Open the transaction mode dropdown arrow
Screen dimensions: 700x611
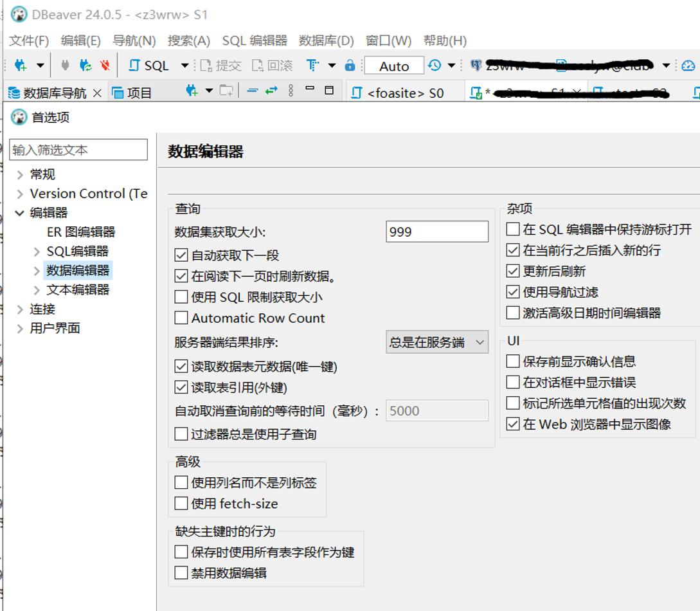pos(332,66)
